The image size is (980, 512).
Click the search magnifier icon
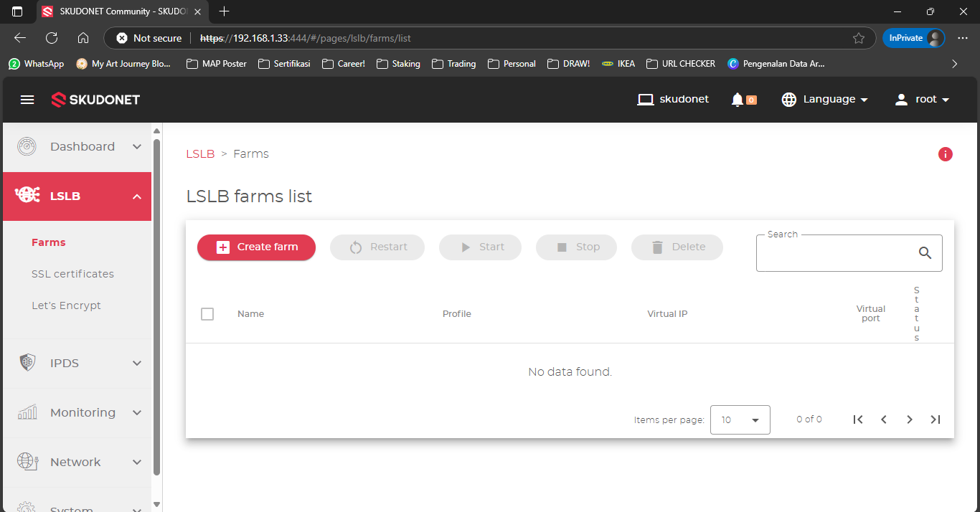925,252
